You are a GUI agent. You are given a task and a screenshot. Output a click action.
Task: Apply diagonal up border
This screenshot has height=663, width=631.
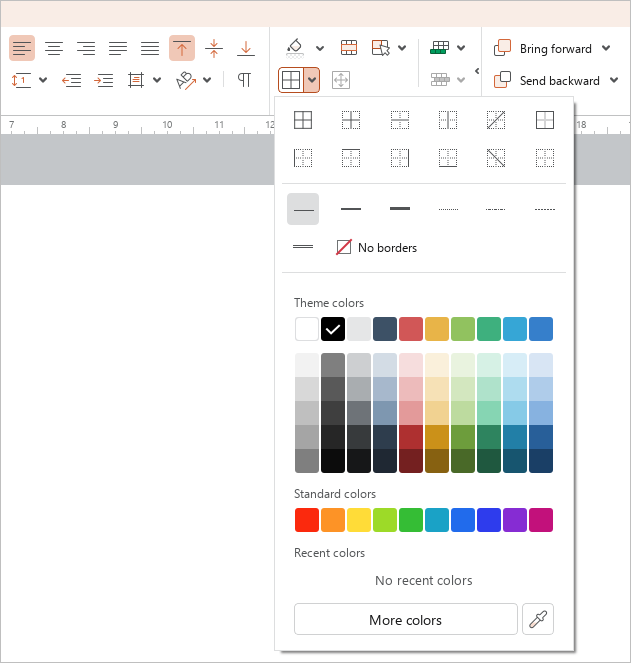coord(496,120)
